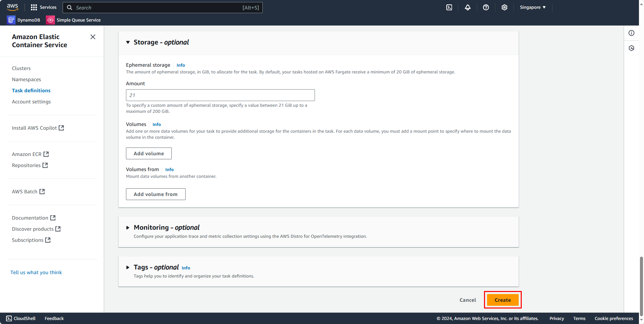This screenshot has width=644, height=324.
Task: Close the Amazon Elastic Container Service sidebar
Action: point(93,37)
